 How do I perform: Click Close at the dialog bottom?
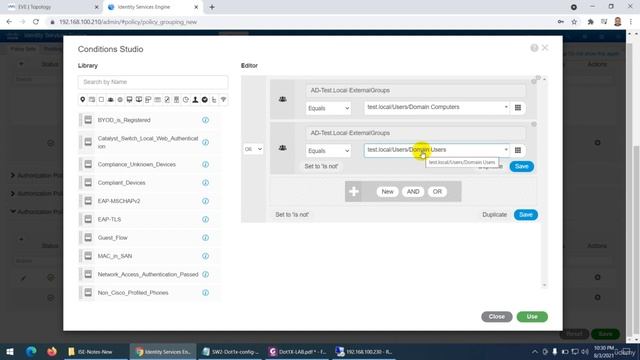(497, 317)
